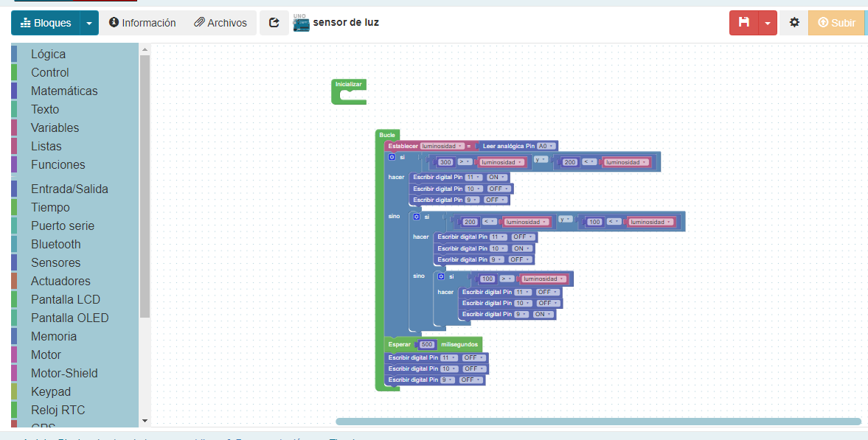Open the A0 analog pin dropdown

[545, 146]
